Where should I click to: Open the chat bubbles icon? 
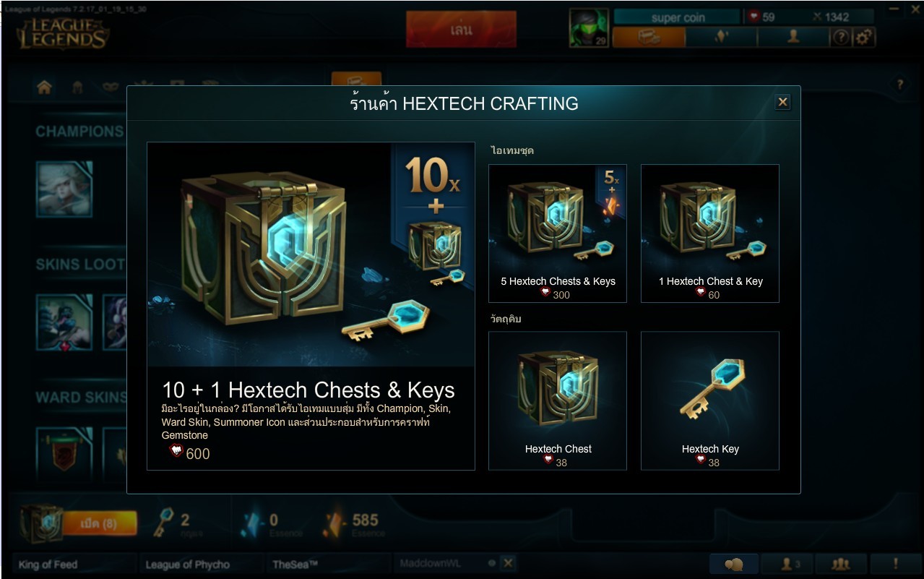pyautogui.click(x=734, y=564)
